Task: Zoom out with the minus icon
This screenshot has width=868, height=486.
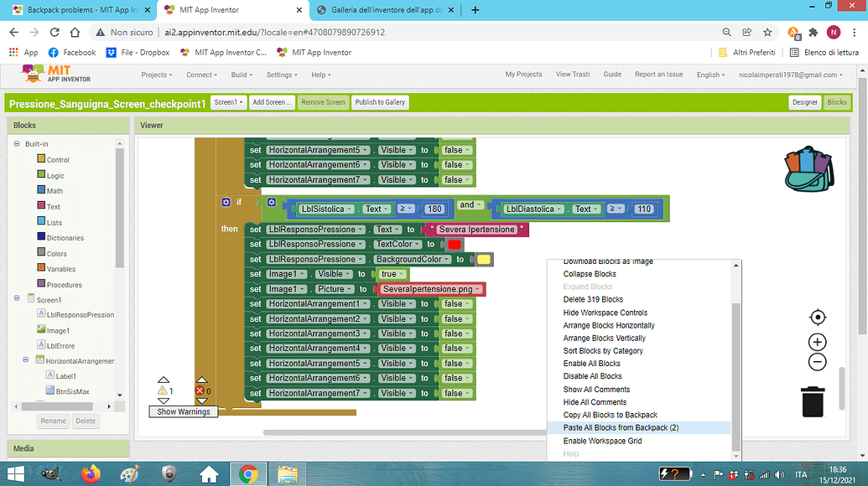Action: click(817, 361)
